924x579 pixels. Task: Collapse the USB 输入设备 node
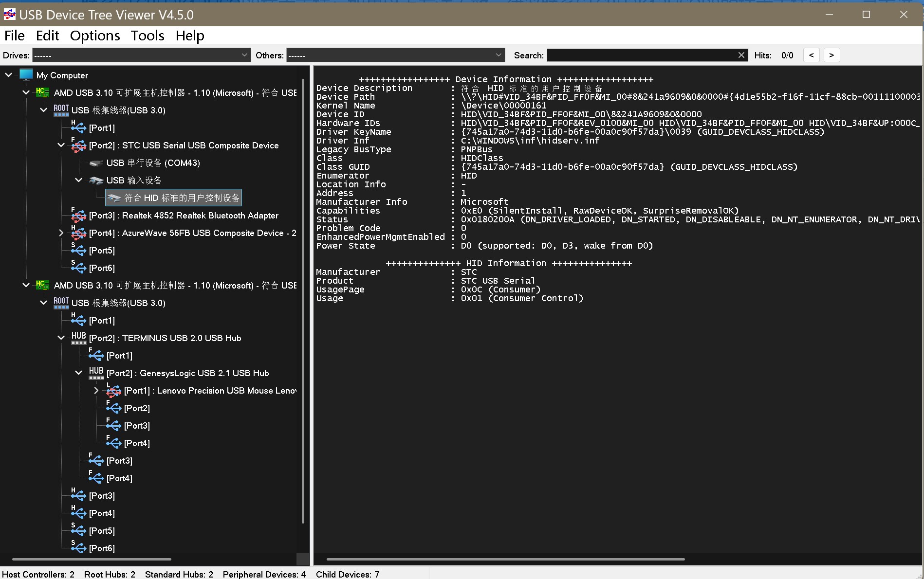pyautogui.click(x=79, y=180)
